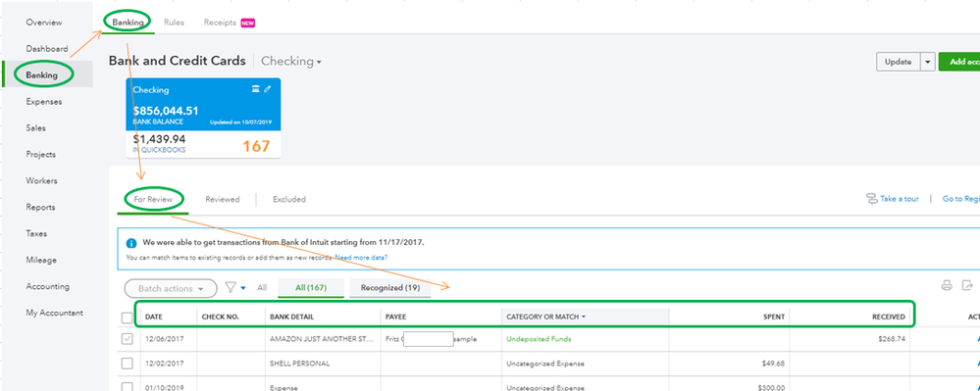Open the Batch actions dropdown
The image size is (980, 391).
point(171,288)
